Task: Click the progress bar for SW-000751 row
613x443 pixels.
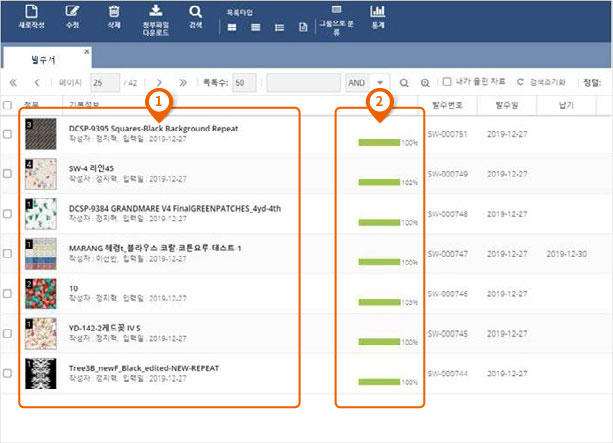Action: click(x=379, y=142)
